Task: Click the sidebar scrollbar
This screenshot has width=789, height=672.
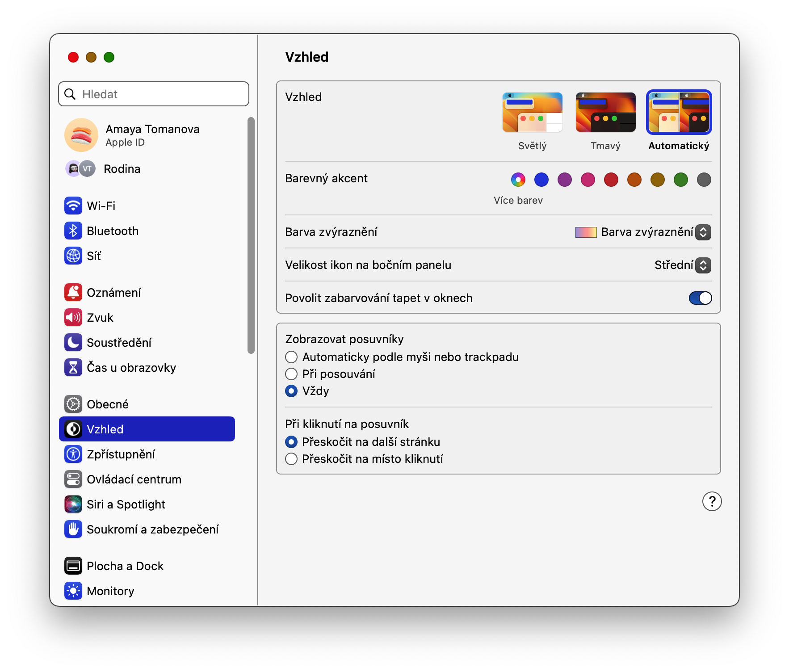Action: click(x=251, y=235)
